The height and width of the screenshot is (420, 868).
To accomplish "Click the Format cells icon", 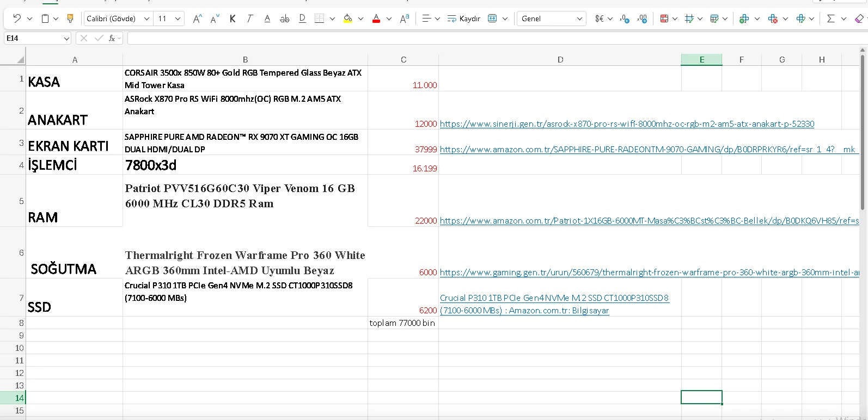I will point(800,18).
